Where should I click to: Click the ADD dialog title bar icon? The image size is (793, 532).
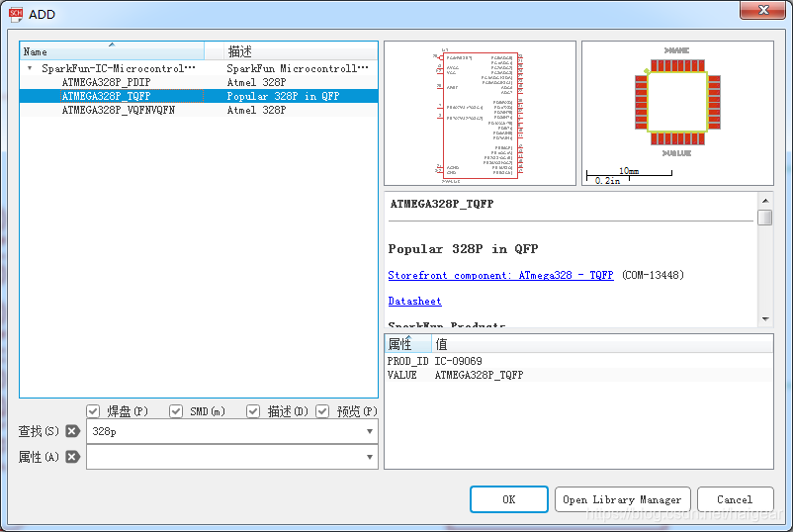pos(15,13)
